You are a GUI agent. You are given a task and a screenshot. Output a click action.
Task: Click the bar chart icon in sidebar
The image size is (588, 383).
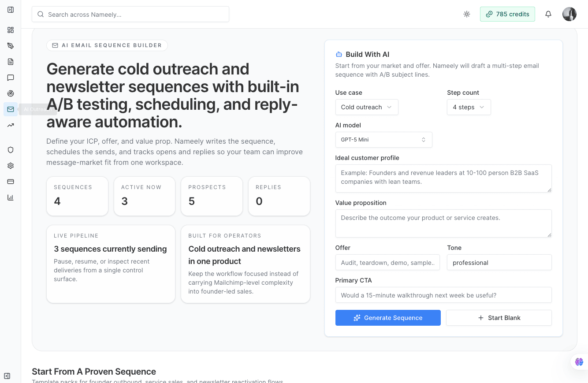tap(10, 197)
